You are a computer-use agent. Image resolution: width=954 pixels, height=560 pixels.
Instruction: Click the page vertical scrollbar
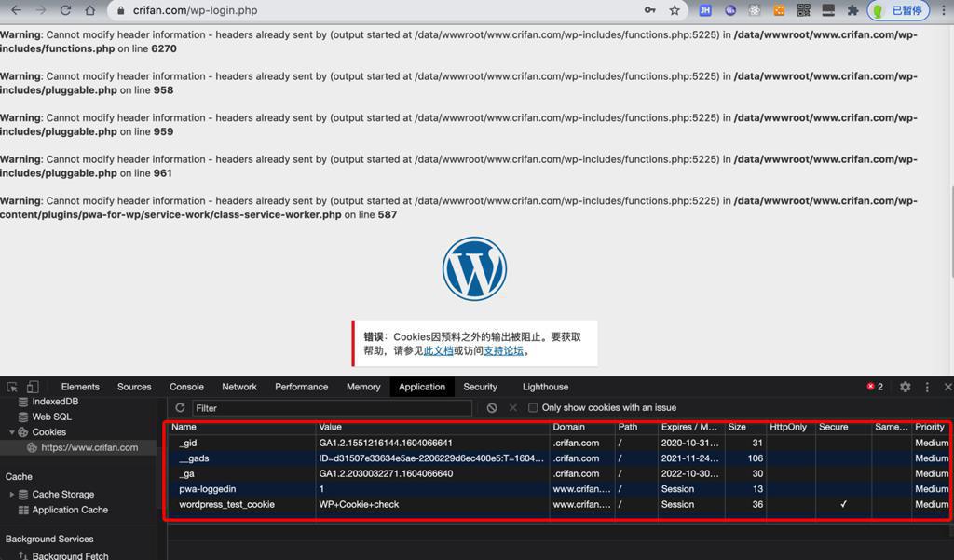tap(950, 231)
